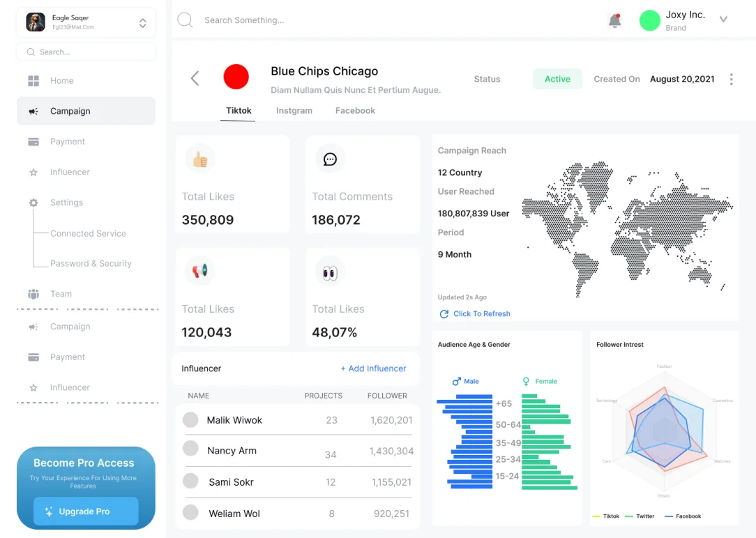Click the Facebook blue legend swatch
Image resolution: width=756 pixels, height=538 pixels.
[669, 516]
